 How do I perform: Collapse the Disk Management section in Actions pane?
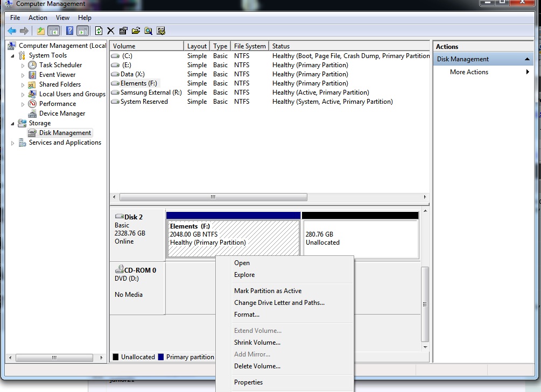click(x=527, y=59)
